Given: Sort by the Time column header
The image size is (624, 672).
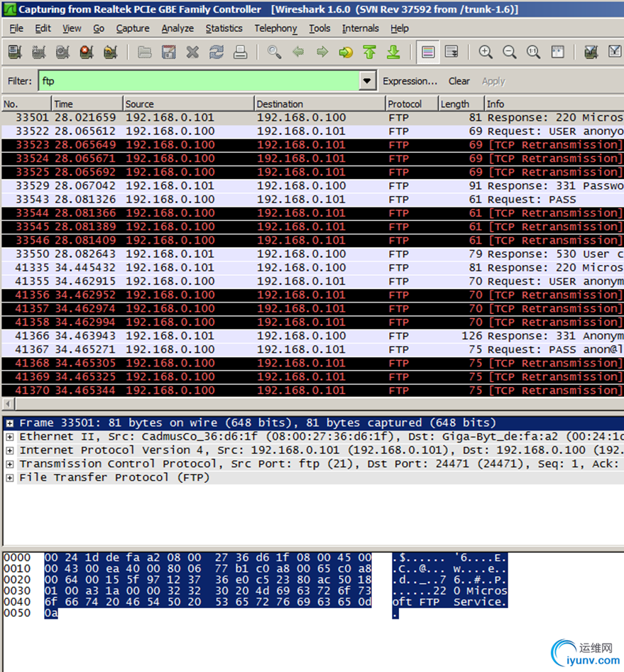Looking at the screenshot, I should point(87,104).
